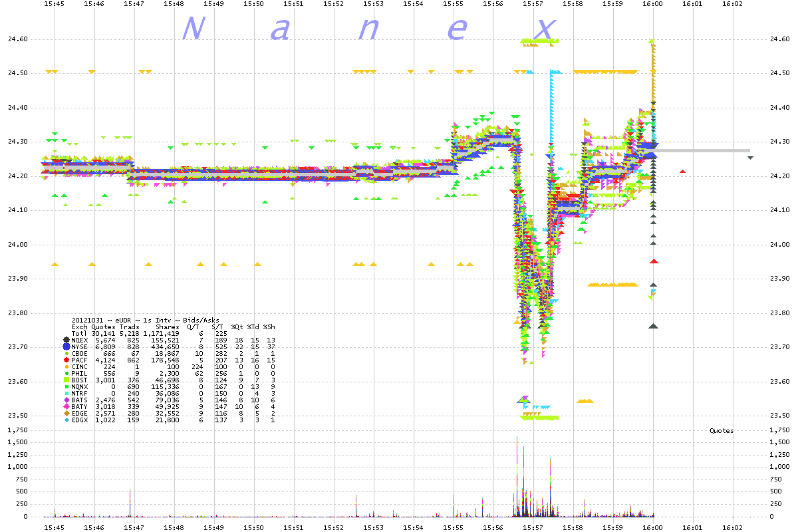
Task: Click EDGX shares value '21,800'
Action: [168, 420]
